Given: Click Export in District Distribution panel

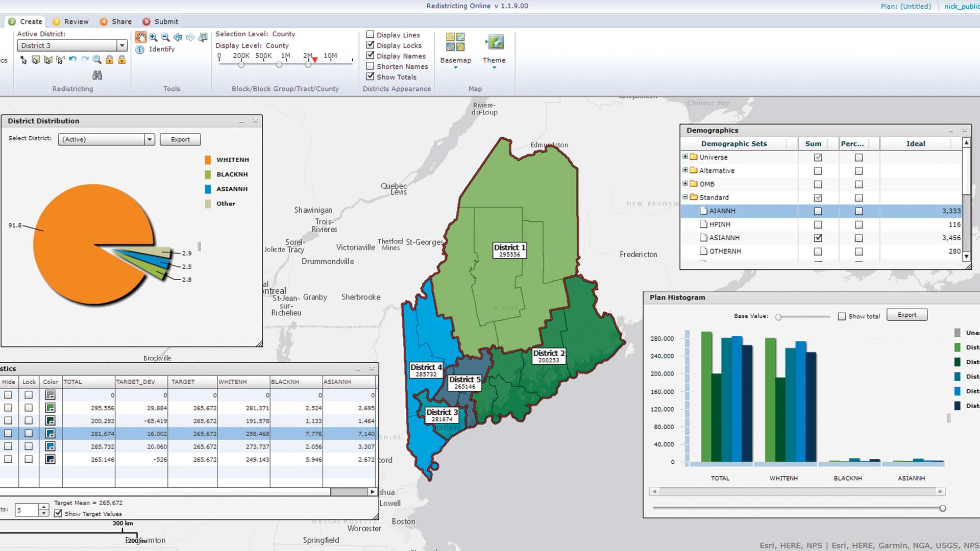Looking at the screenshot, I should (x=180, y=139).
